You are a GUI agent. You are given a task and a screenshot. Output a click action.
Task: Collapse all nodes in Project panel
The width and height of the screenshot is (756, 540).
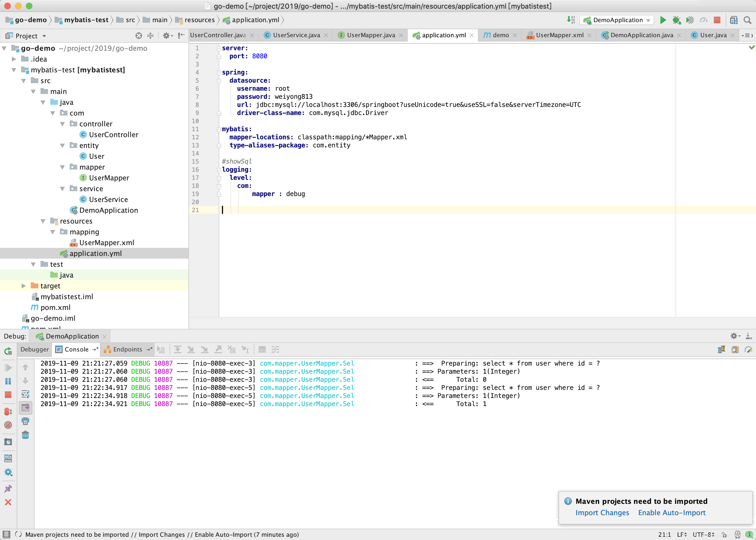[x=150, y=36]
